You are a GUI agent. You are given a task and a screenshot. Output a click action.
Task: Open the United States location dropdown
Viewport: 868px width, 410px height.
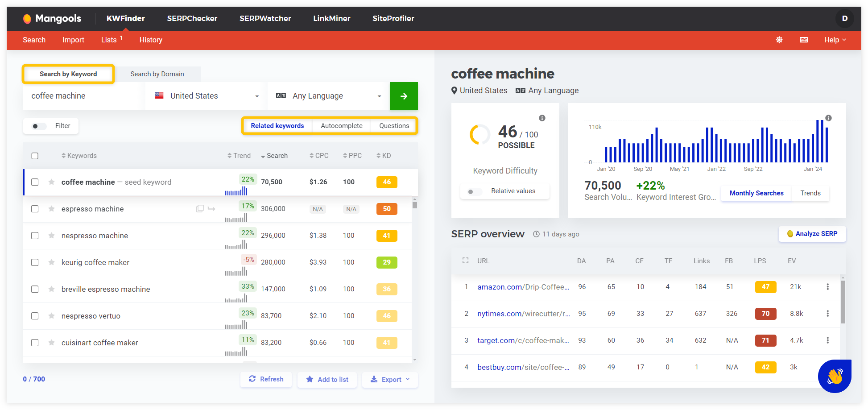click(205, 96)
